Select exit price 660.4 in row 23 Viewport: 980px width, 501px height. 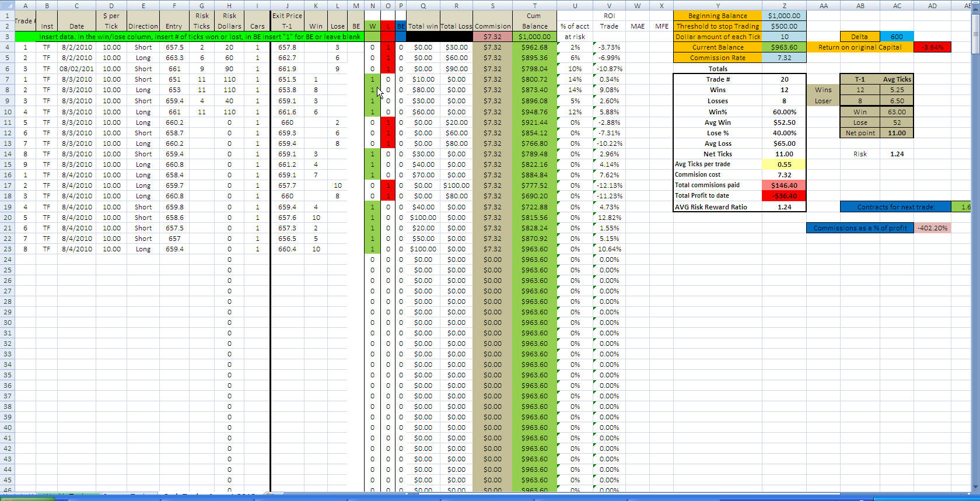point(287,249)
